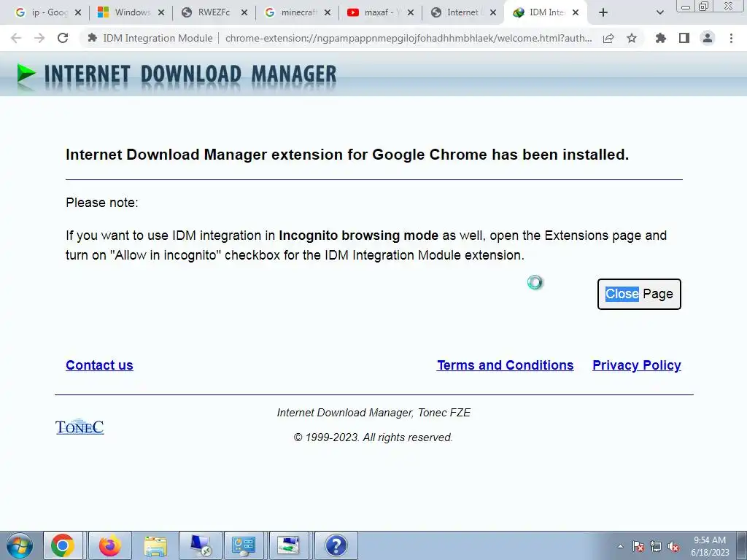Show hidden tray icons
The image size is (747, 560).
620,546
